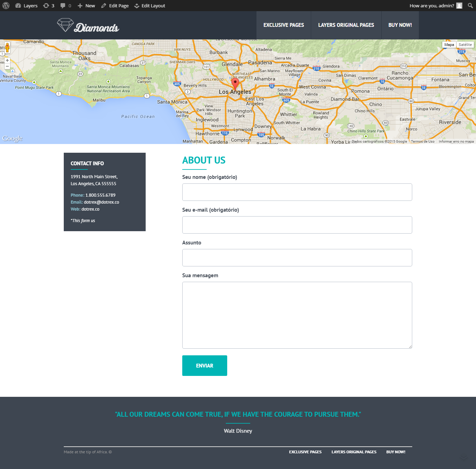
Task: Open Exclusive Pages in the header menu
Action: [x=284, y=25]
